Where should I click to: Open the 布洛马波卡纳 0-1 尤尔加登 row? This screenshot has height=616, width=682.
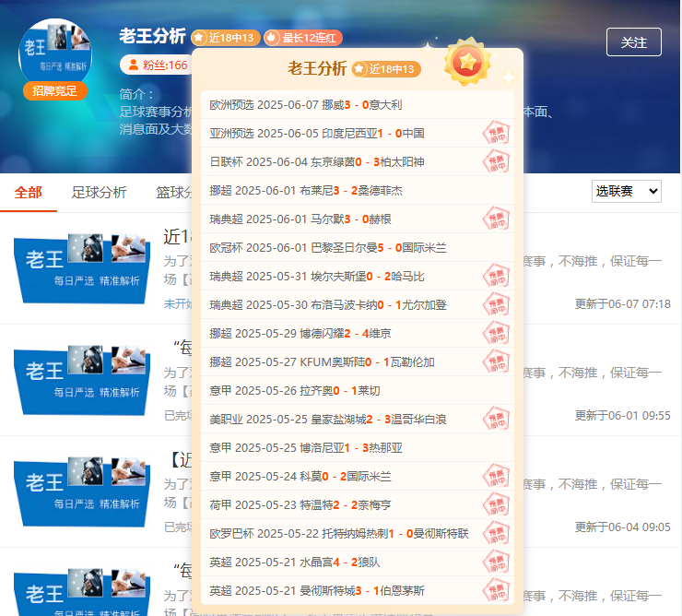point(358,304)
